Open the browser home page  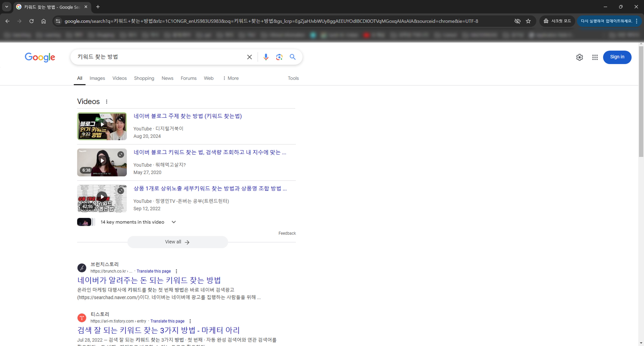(43, 21)
